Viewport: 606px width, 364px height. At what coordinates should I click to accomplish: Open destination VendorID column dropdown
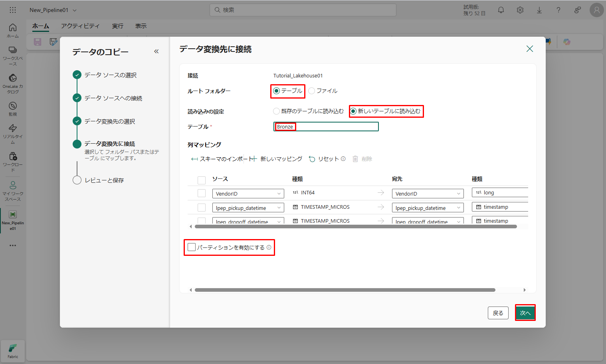tap(428, 194)
